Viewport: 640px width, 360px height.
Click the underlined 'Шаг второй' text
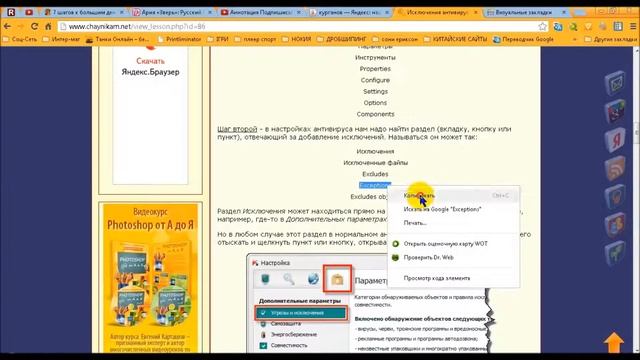pyautogui.click(x=237, y=129)
